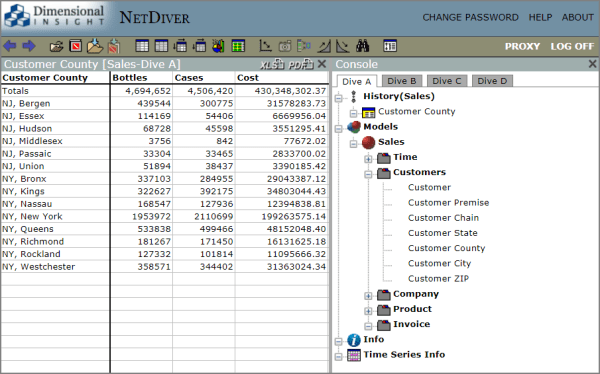
Task: Select the NY, Queens row
Action: click(165, 229)
